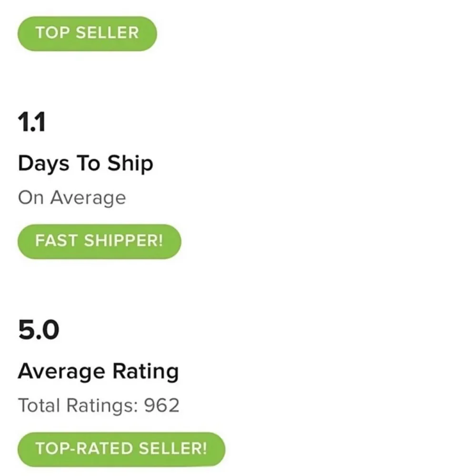The height and width of the screenshot is (476, 476).
Task: Click the word Days in the heading
Action: coord(43,164)
